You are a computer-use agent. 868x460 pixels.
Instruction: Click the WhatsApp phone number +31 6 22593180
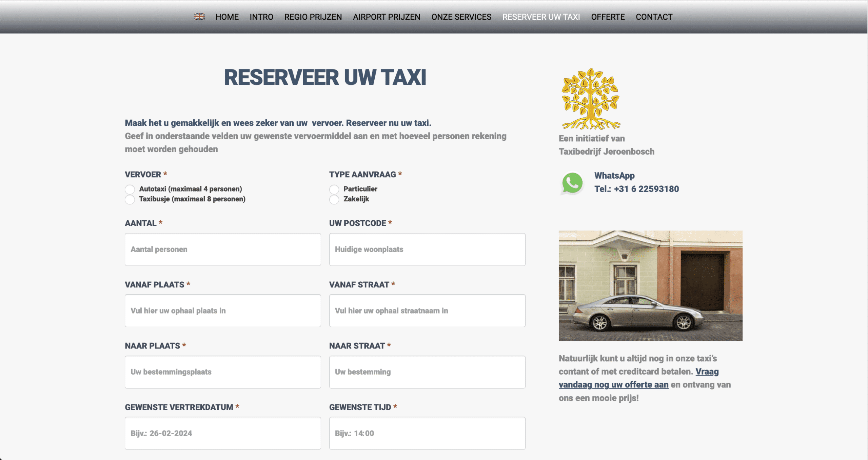tap(636, 189)
